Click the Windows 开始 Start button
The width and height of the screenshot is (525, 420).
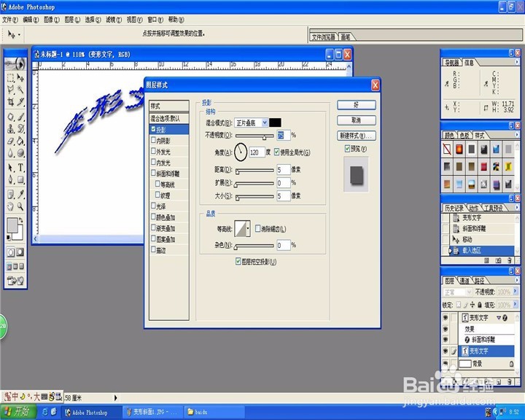[17, 412]
